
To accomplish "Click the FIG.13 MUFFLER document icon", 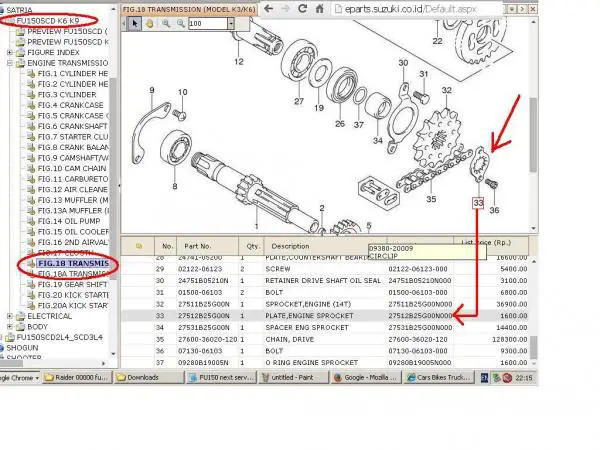I will [x=31, y=200].
